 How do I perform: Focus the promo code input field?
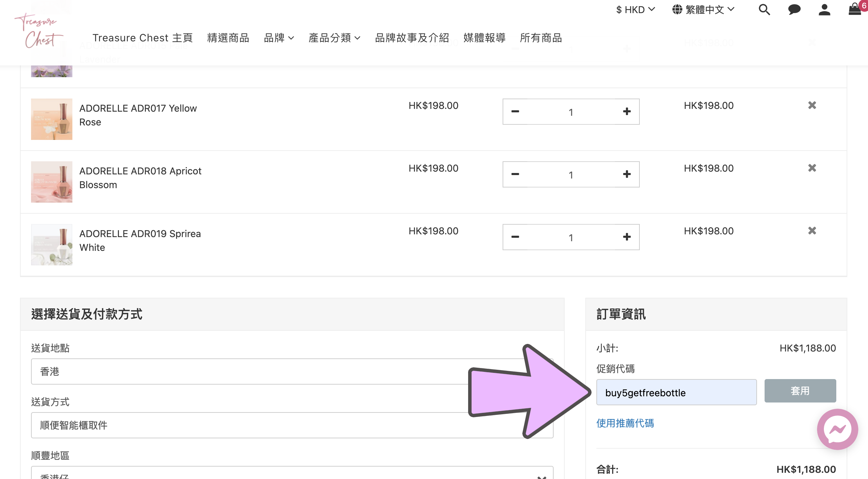(676, 393)
